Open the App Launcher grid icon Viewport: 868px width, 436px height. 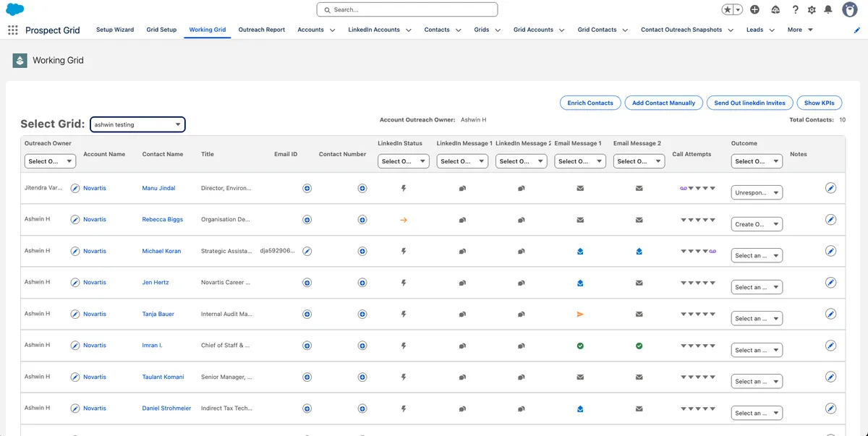pos(12,30)
